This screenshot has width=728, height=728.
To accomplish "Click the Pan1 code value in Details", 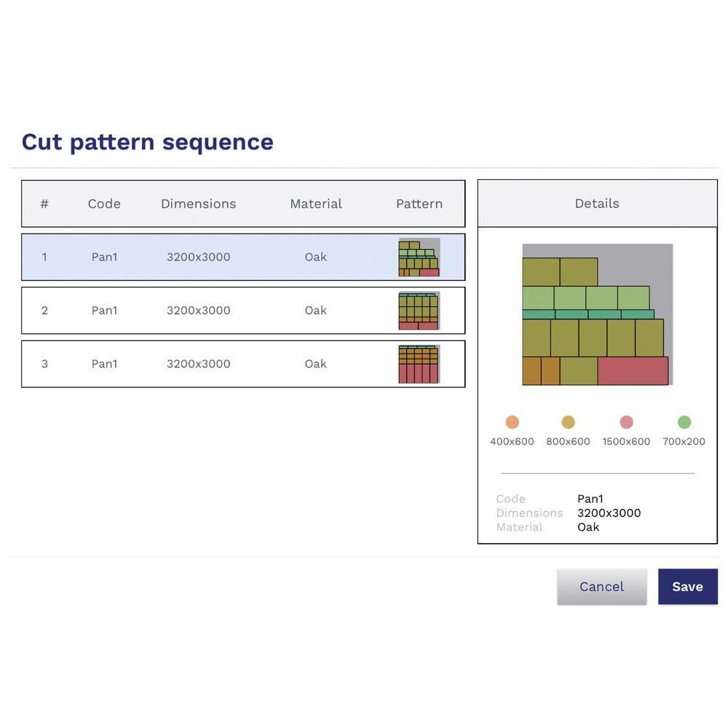I will tap(590, 499).
